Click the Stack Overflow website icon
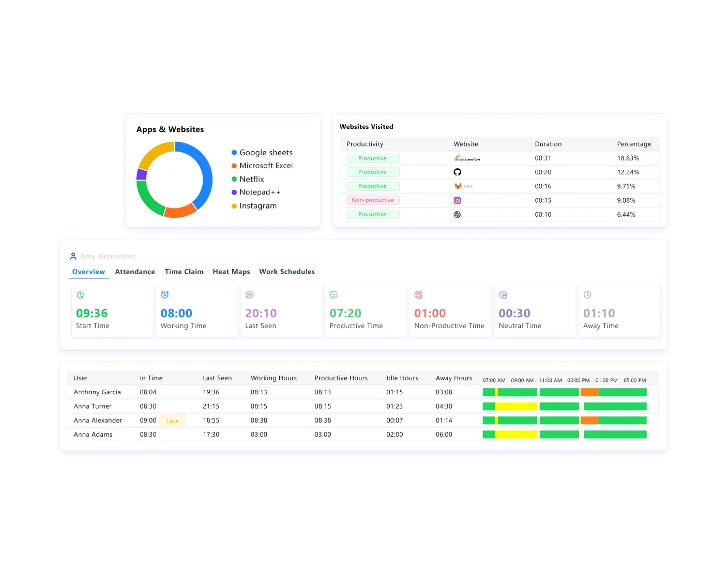The image size is (728, 564). point(466,158)
